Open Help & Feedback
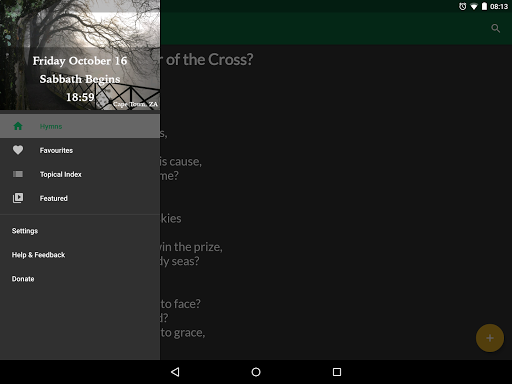 tap(38, 255)
